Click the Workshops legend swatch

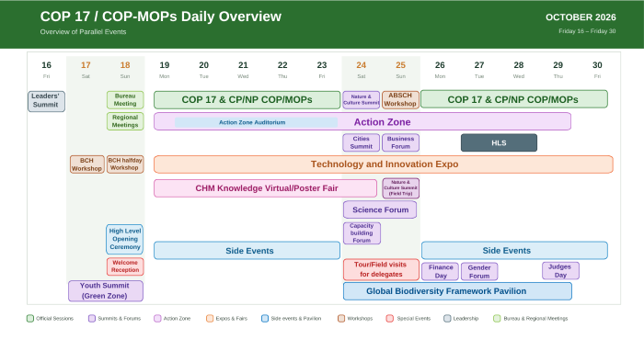pos(341,319)
